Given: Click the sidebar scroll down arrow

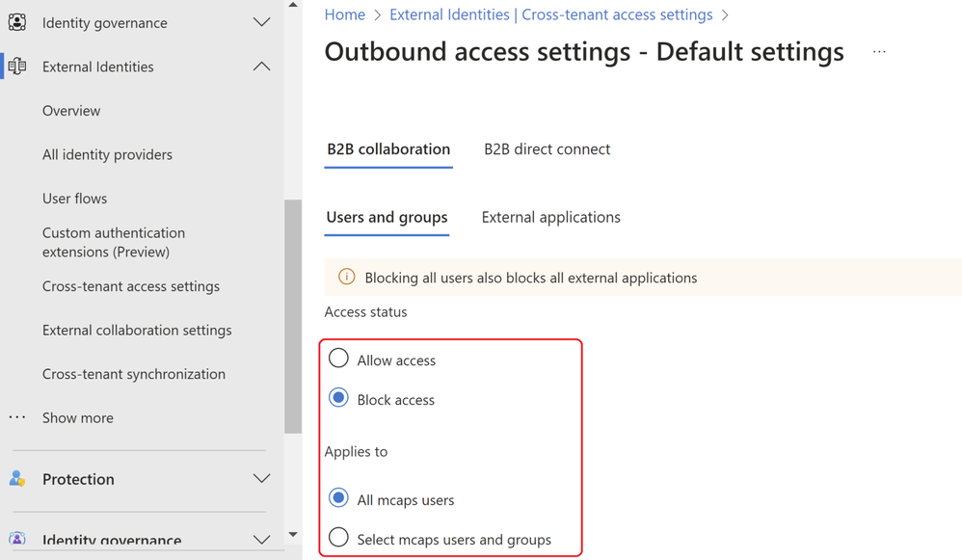Looking at the screenshot, I should pos(293,535).
